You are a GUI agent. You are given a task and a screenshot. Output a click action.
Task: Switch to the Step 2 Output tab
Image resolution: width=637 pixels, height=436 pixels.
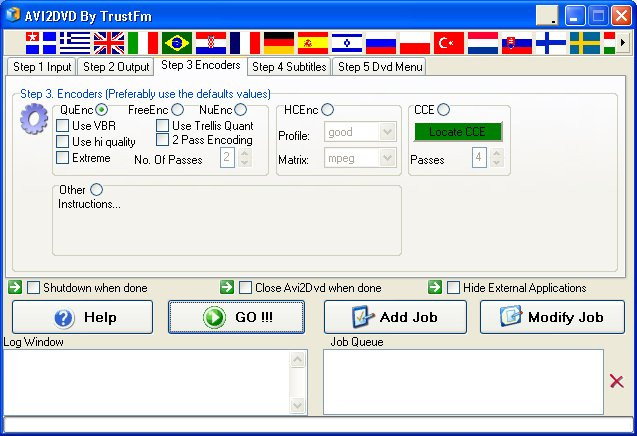tap(116, 67)
